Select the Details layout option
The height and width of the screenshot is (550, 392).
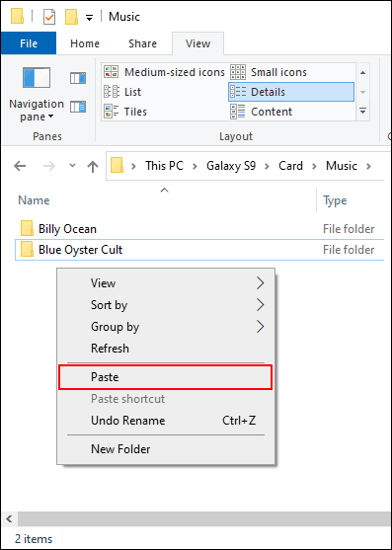click(291, 92)
